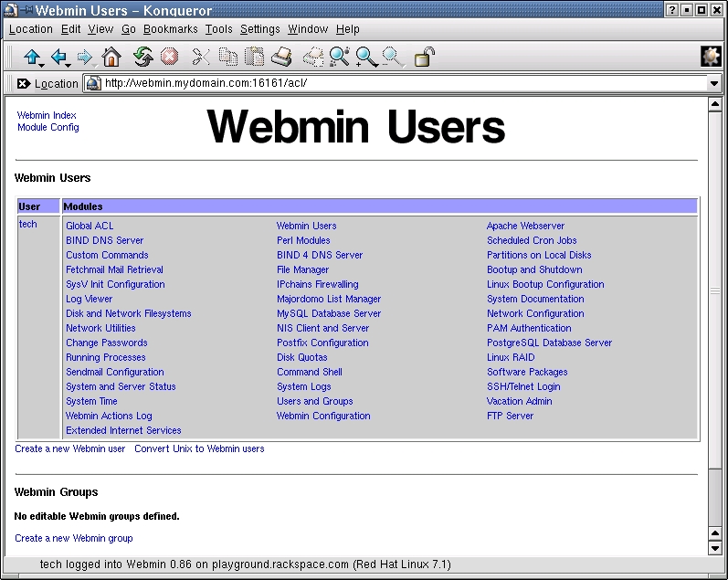Image resolution: width=728 pixels, height=580 pixels.
Task: Navigate up with the Up arrow
Action: pyautogui.click(x=33, y=58)
